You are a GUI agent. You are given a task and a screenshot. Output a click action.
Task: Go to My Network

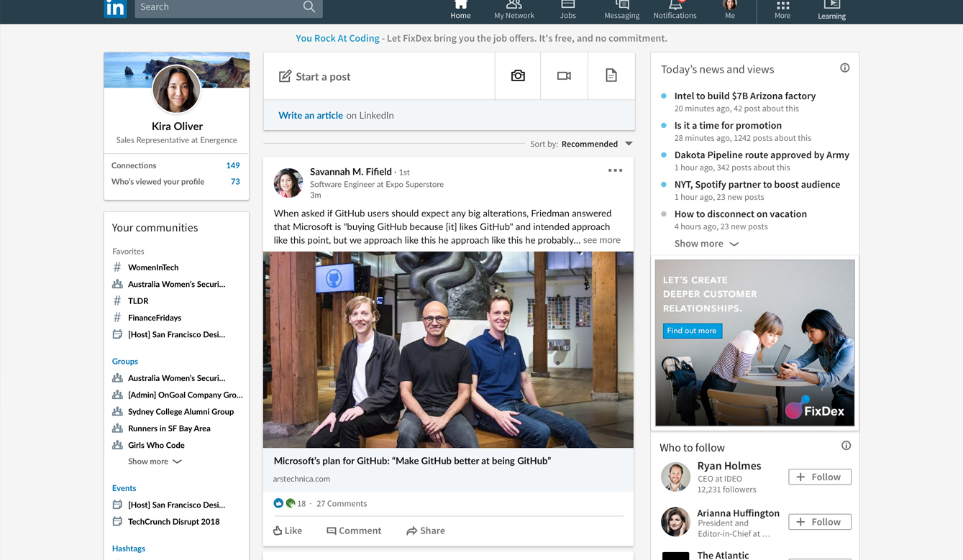(x=514, y=10)
